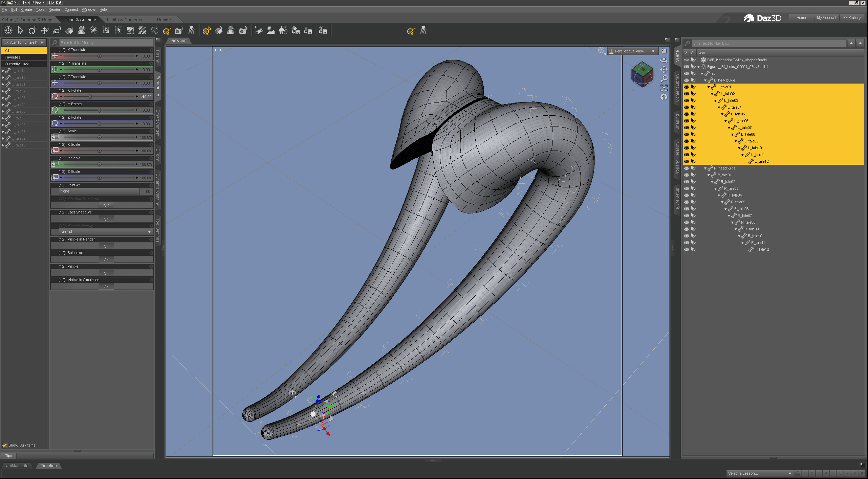
Task: Toggle Show Sub Items checkbox
Action: (5, 445)
